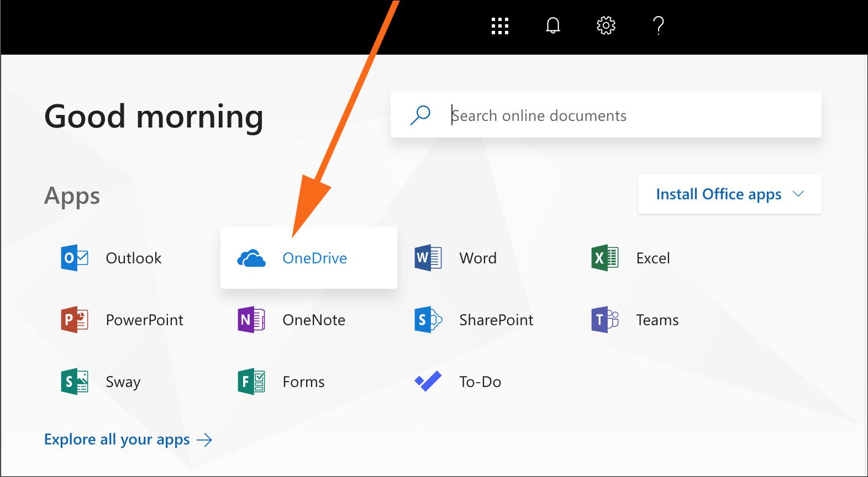Open the notifications bell
This screenshot has width=868, height=477.
553,26
